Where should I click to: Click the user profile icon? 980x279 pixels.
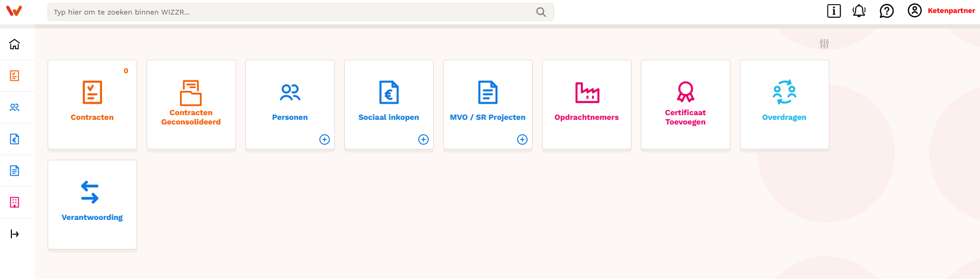(x=915, y=10)
